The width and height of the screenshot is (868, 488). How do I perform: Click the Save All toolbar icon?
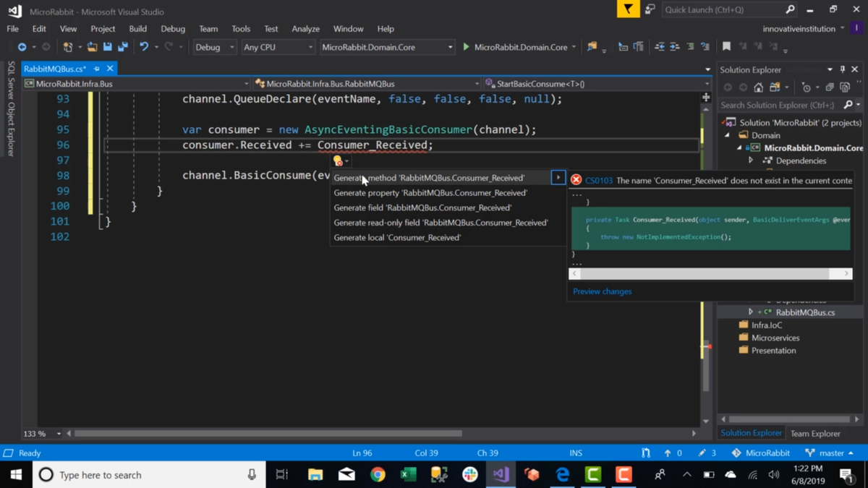(x=122, y=47)
